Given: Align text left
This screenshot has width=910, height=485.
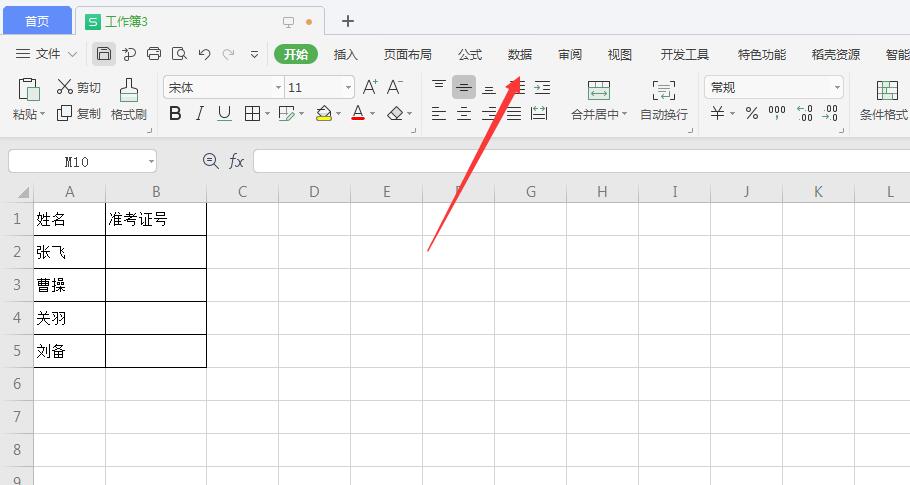Looking at the screenshot, I should coord(439,113).
